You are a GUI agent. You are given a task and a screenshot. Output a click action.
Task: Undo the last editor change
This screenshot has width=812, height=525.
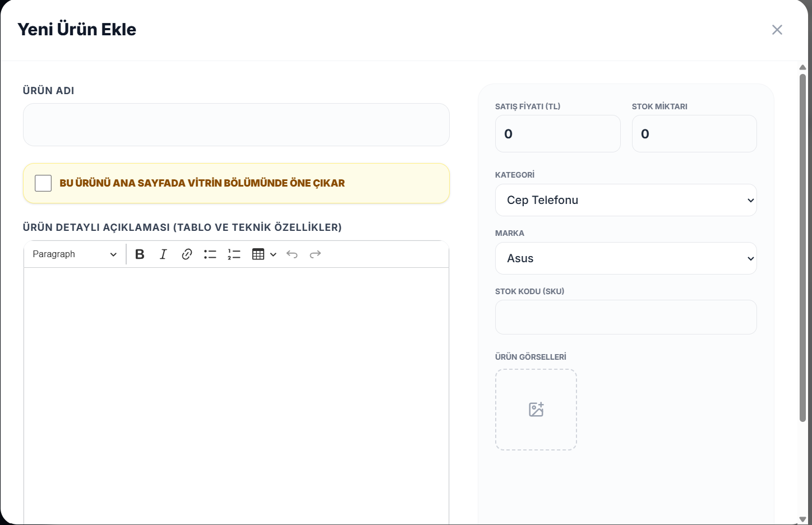click(x=292, y=254)
